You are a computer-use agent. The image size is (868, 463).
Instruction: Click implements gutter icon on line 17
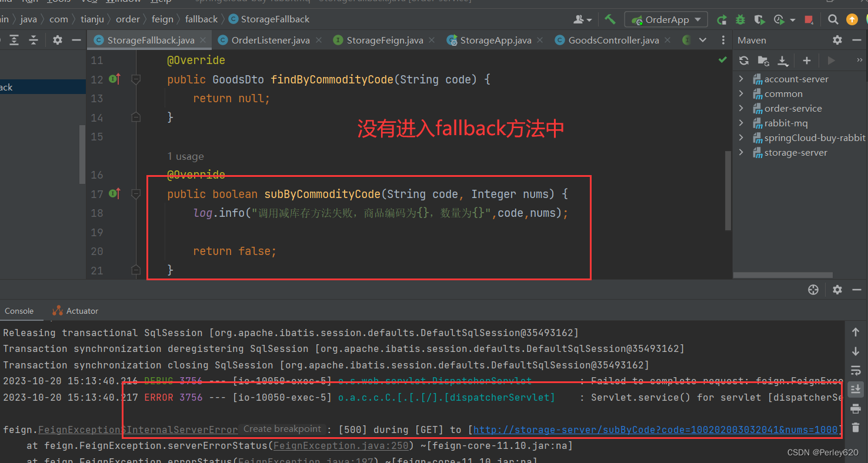pyautogui.click(x=115, y=194)
